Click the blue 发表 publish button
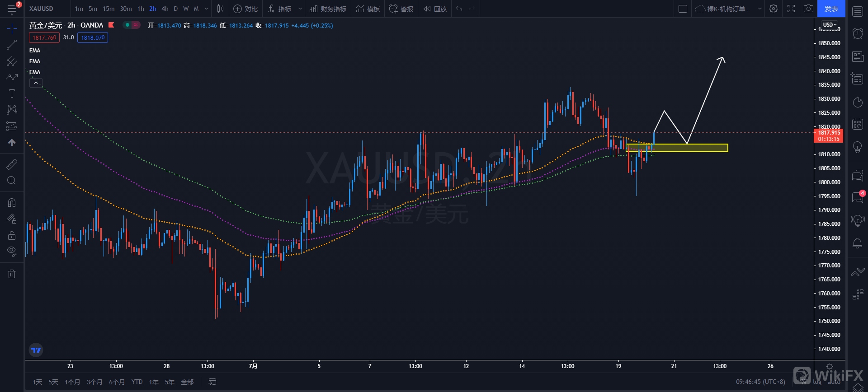This screenshot has width=868, height=392. click(x=831, y=9)
